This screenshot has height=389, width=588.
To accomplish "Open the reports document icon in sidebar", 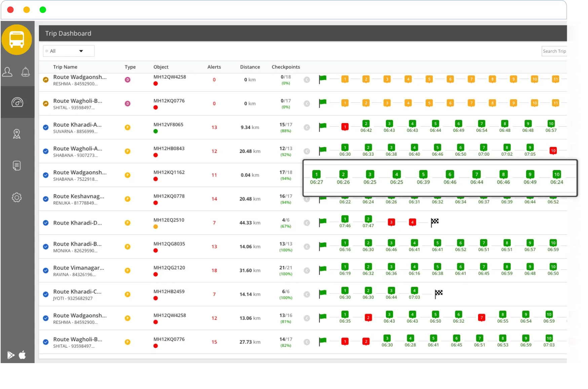I will (17, 165).
